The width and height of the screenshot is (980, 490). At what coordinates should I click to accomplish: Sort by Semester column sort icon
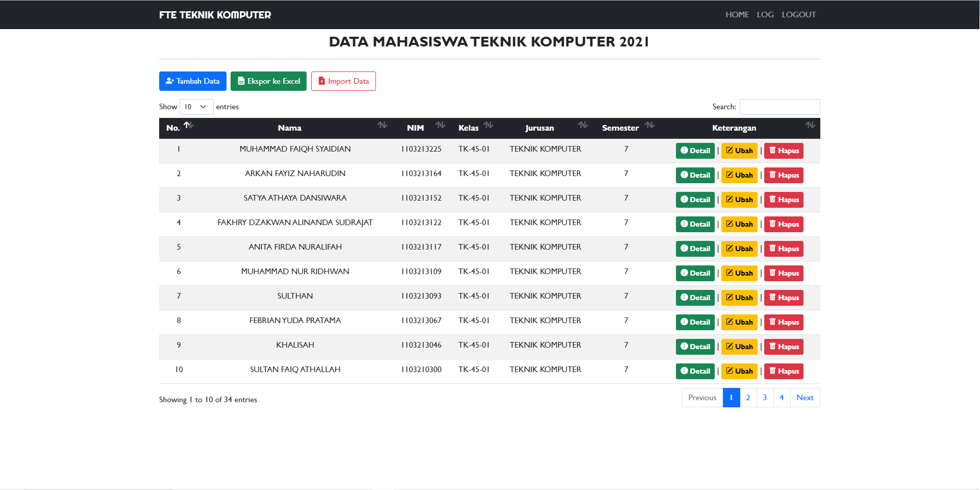(649, 126)
